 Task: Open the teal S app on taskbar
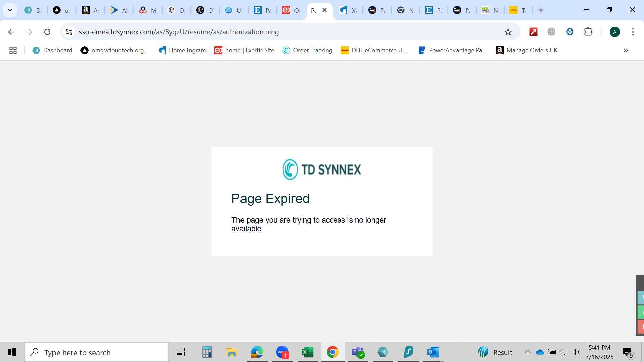click(x=408, y=352)
